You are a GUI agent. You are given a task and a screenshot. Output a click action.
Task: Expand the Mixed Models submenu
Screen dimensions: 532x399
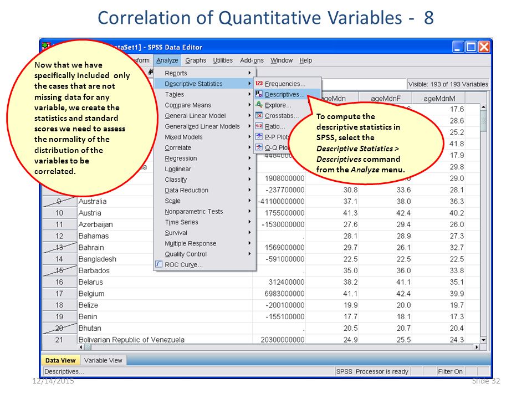pyautogui.click(x=204, y=137)
